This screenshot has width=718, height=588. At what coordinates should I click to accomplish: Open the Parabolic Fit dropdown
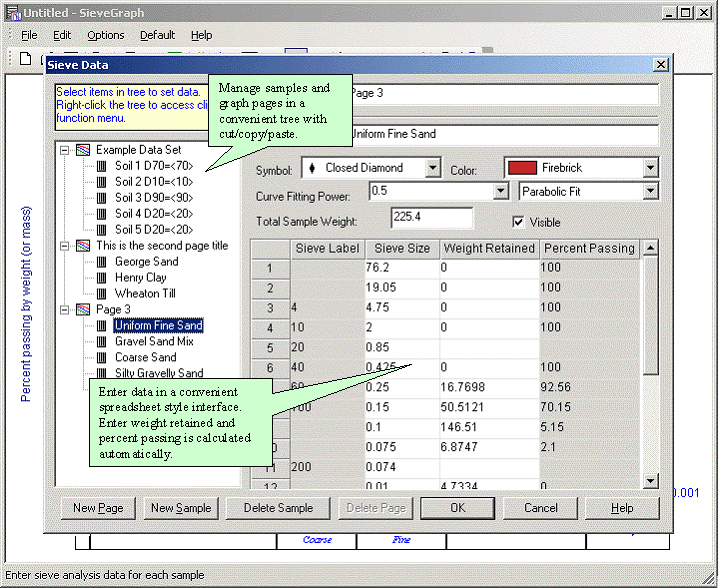(x=650, y=191)
